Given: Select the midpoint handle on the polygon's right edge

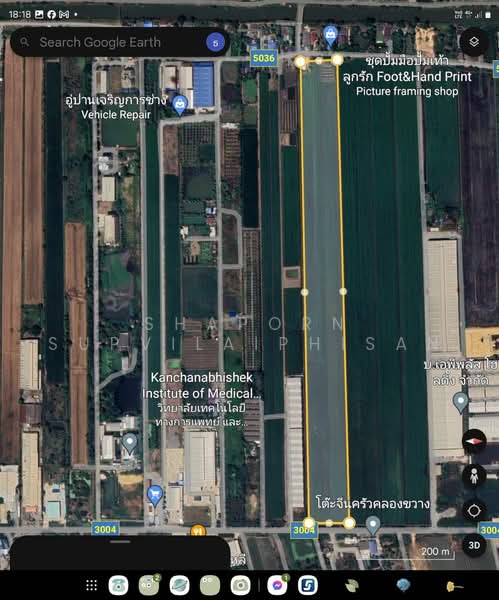Looking at the screenshot, I should coord(343,292).
